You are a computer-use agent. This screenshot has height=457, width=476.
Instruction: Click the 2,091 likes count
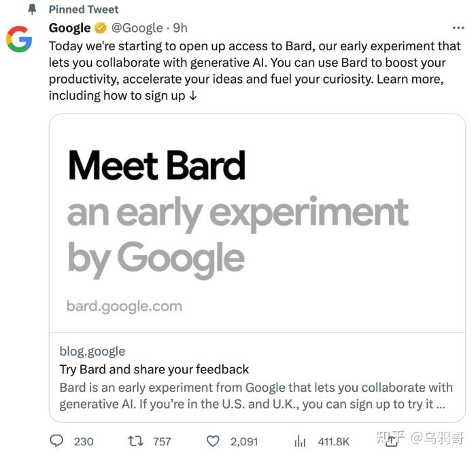tap(244, 441)
